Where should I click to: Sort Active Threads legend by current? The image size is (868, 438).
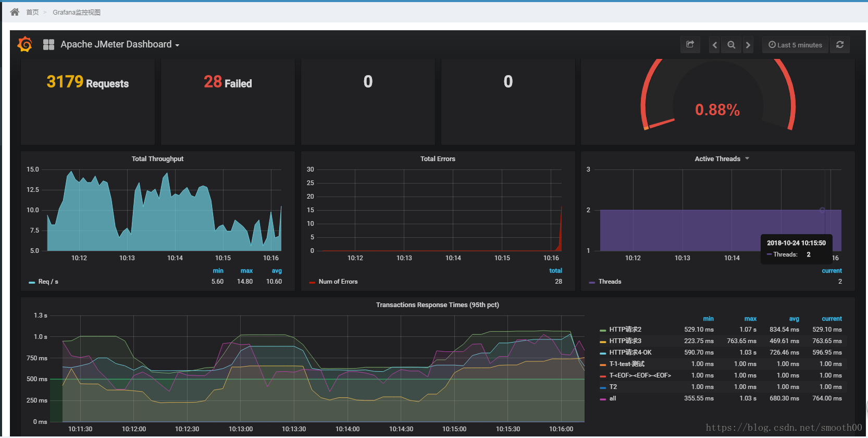pos(832,271)
